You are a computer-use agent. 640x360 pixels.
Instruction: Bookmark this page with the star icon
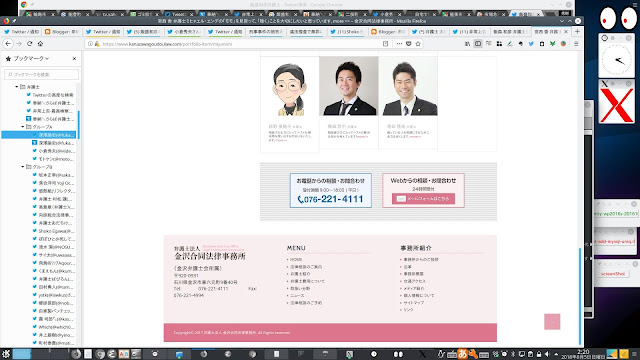click(418, 44)
